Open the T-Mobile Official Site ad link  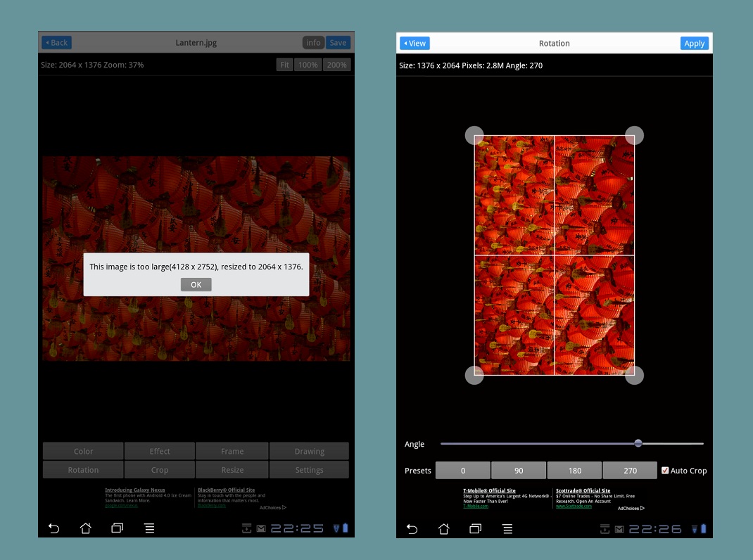coord(489,490)
